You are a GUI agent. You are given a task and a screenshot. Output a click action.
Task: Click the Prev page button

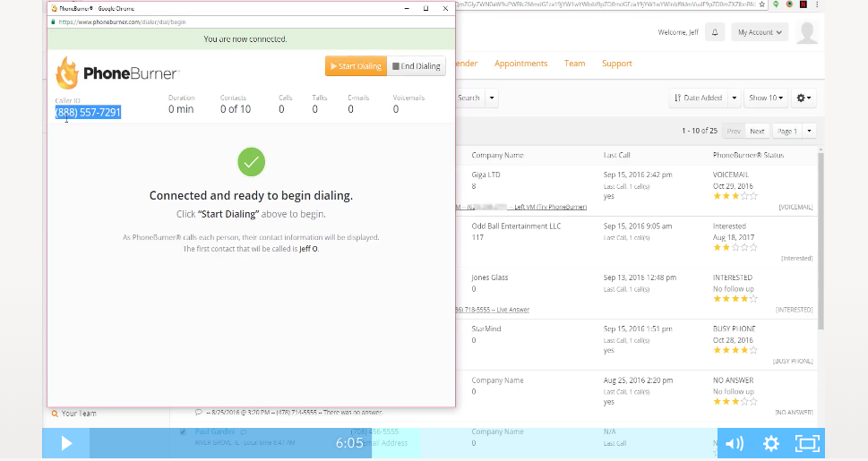click(734, 132)
